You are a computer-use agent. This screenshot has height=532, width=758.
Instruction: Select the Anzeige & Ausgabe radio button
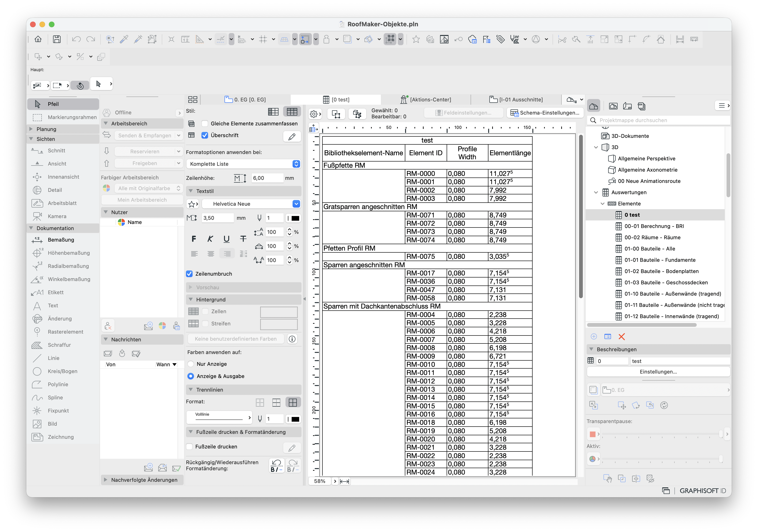190,376
